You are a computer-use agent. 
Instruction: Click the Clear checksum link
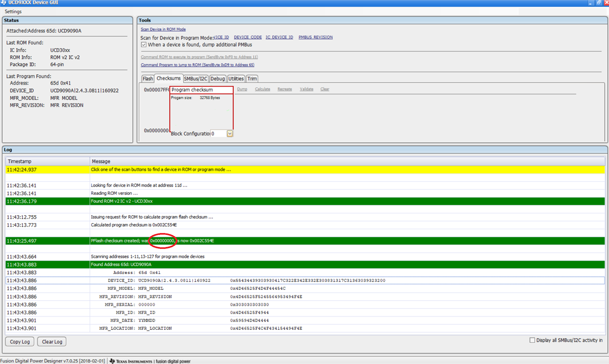pyautogui.click(x=325, y=89)
